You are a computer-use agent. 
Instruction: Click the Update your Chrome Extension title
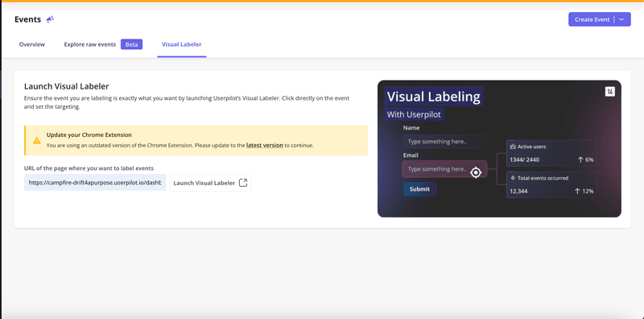coord(89,135)
